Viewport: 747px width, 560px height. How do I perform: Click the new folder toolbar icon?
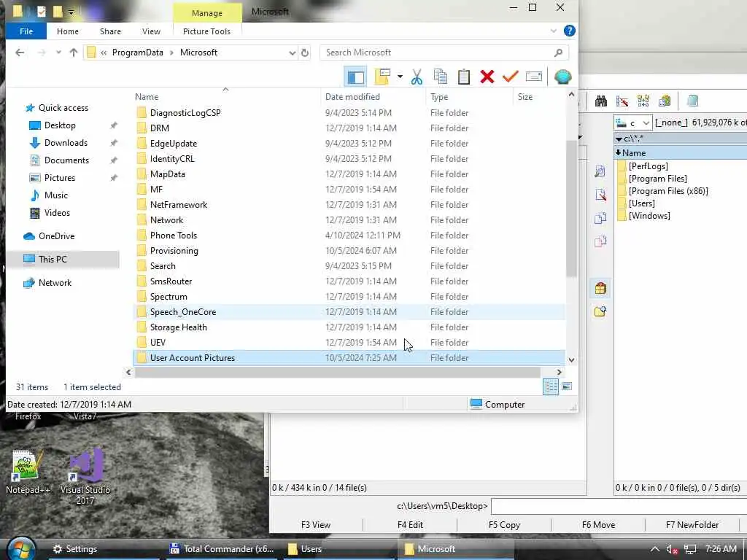(x=382, y=77)
